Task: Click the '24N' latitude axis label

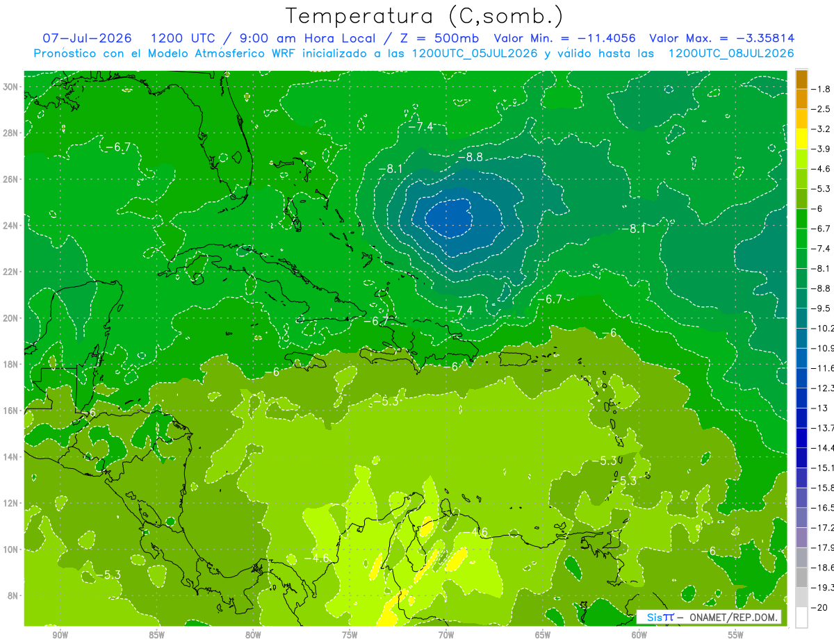Action: [x=12, y=225]
